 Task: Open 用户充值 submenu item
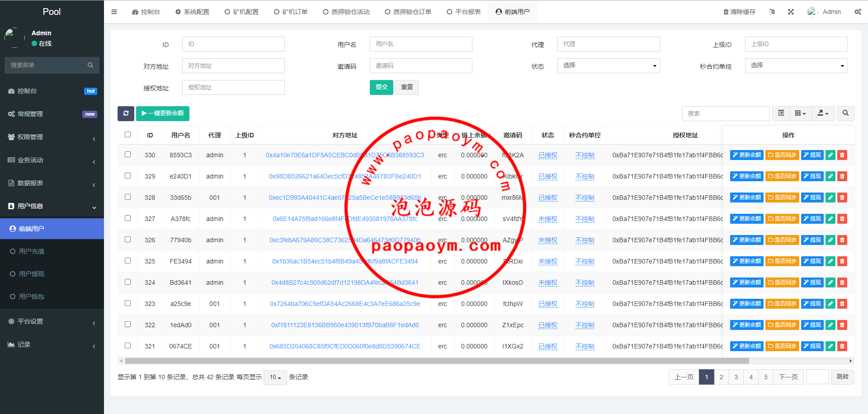(52, 251)
